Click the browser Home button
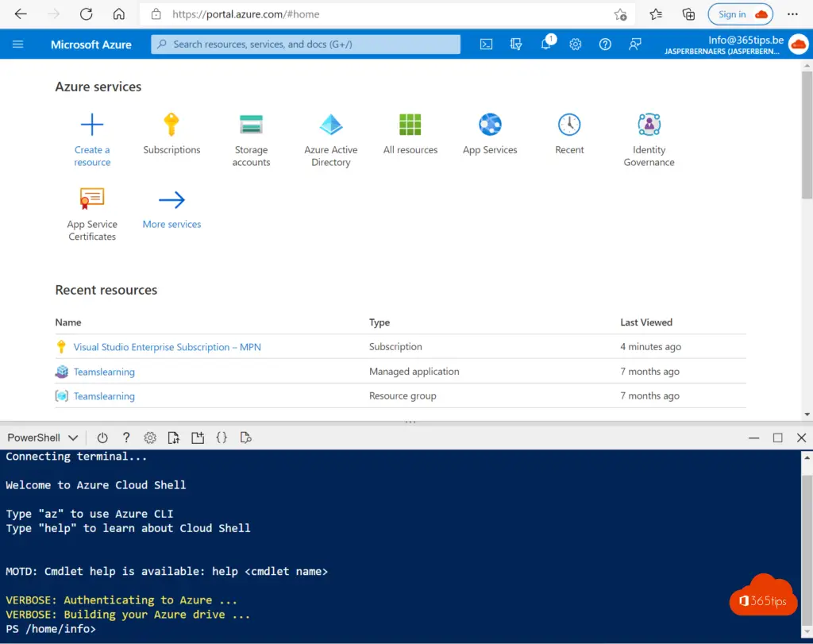The image size is (813, 644). pos(119,14)
